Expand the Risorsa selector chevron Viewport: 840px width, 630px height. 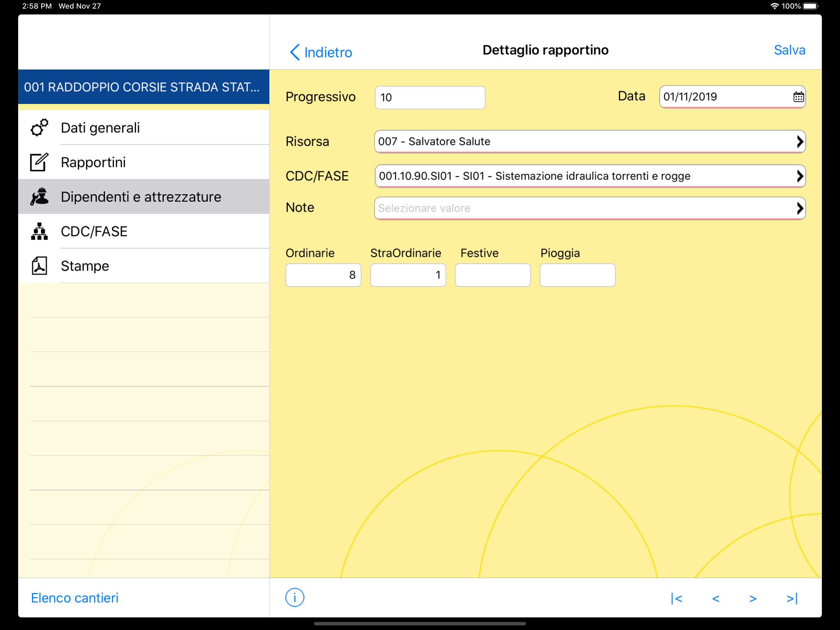[799, 142]
